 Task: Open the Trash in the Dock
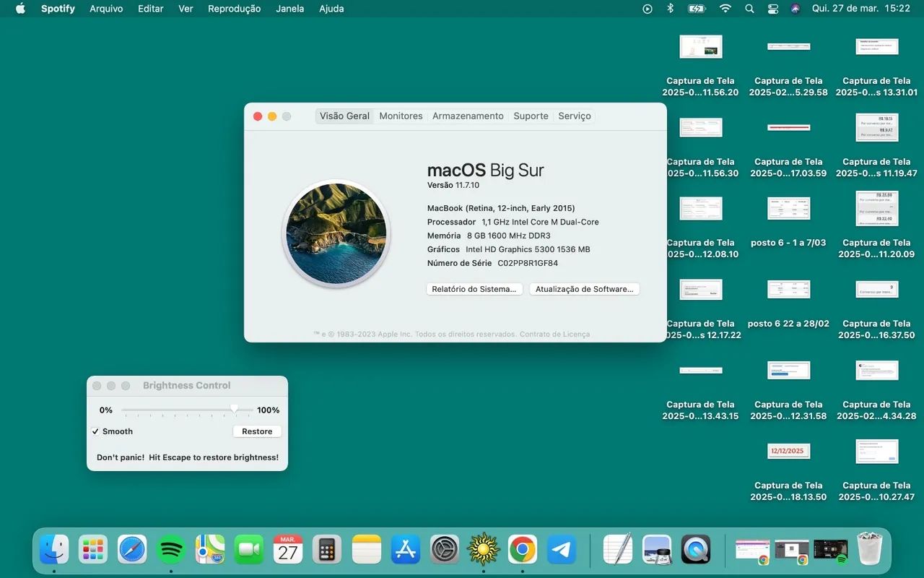(x=870, y=550)
